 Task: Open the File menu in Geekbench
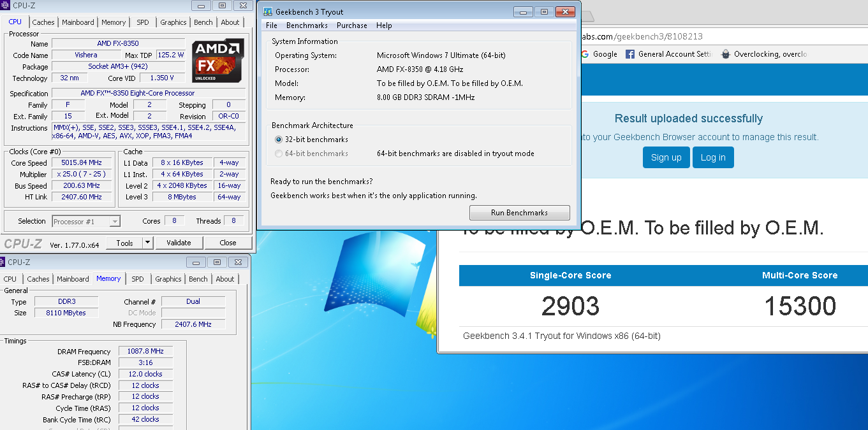272,25
